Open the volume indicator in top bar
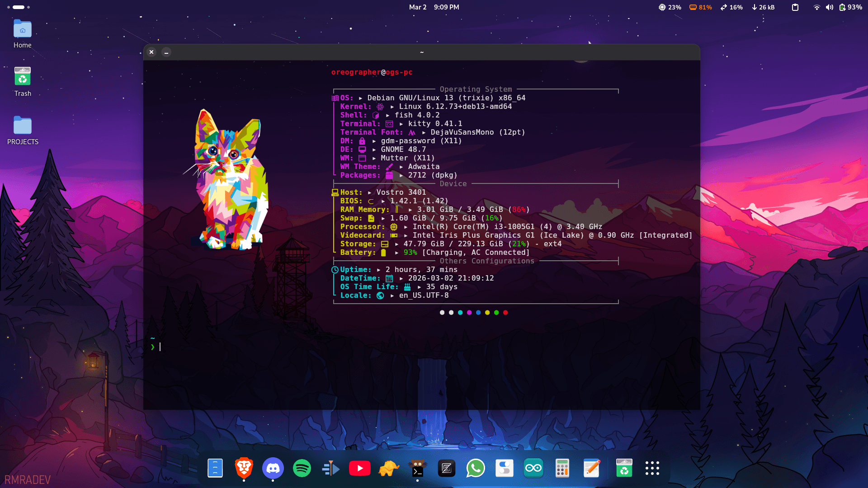This screenshot has width=868, height=488. 829,7
